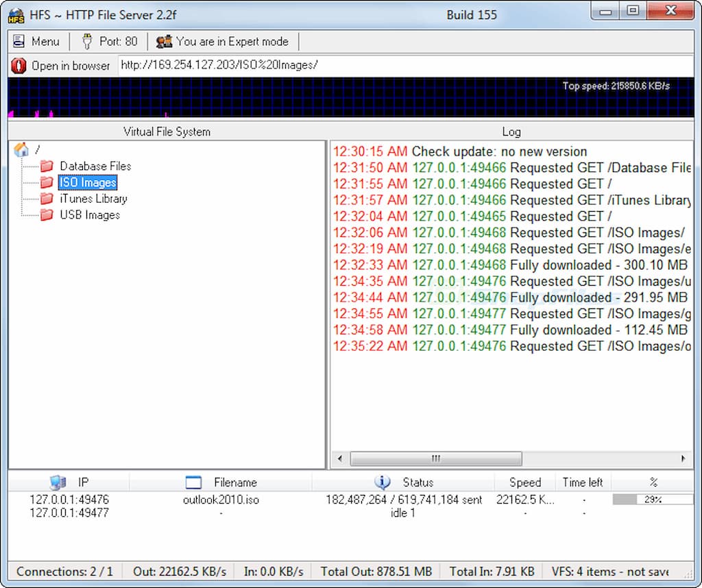Select the home root folder icon
The height and width of the screenshot is (588, 702).
tap(21, 150)
